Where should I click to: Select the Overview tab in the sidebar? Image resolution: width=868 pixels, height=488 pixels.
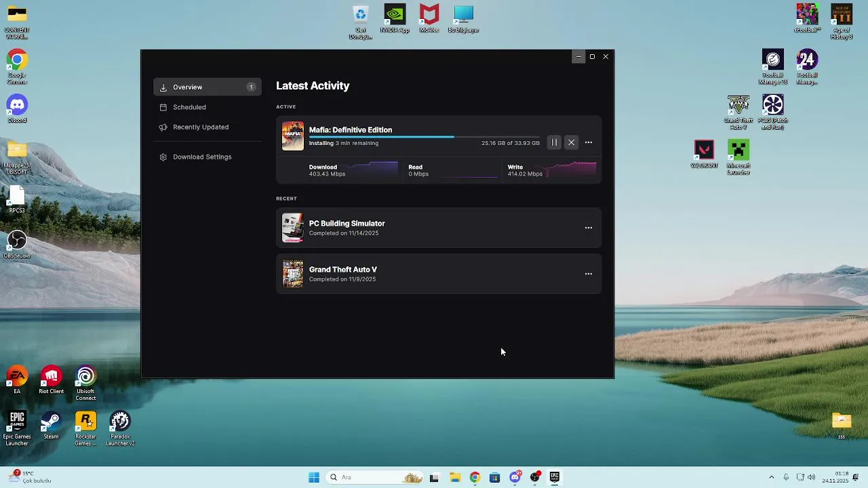207,87
